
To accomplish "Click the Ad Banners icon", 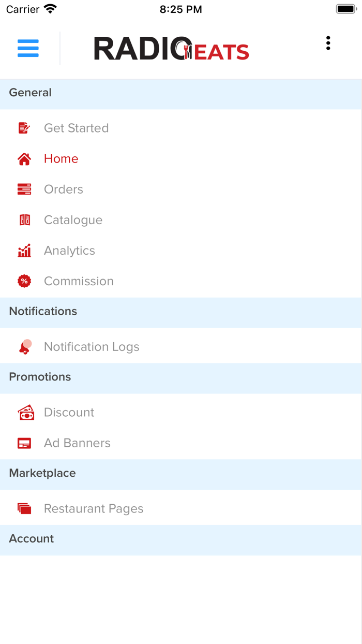I will coord(24,443).
